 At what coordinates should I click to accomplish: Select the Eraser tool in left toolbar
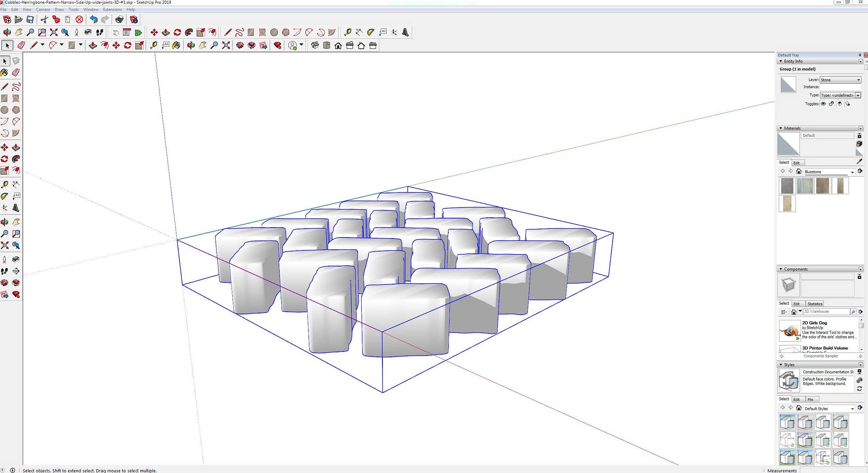16,73
